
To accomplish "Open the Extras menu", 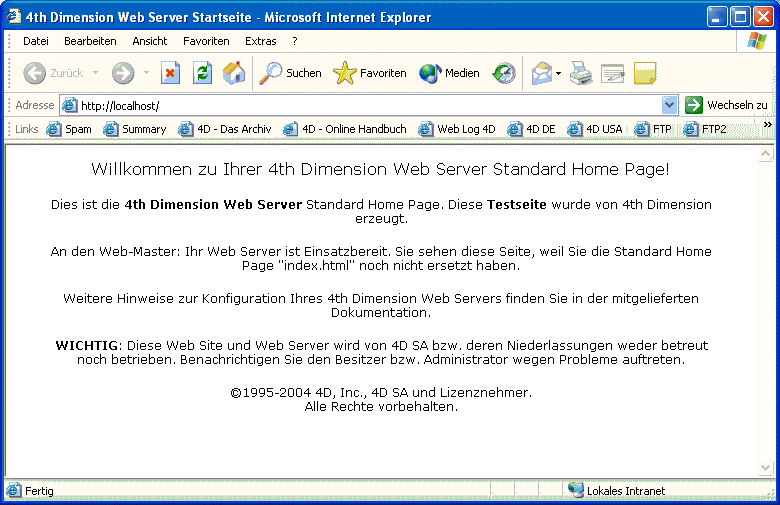I will (260, 41).
